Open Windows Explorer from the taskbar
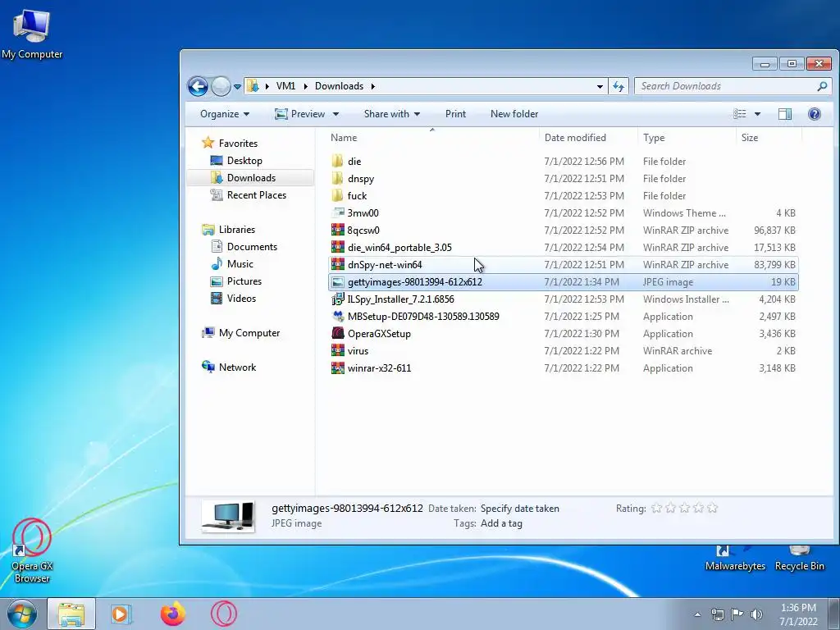 click(x=71, y=614)
